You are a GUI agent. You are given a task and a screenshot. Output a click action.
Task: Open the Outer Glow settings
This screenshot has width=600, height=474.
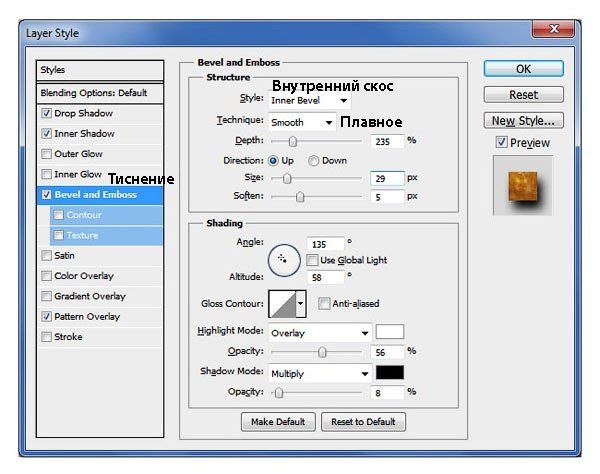[78, 154]
